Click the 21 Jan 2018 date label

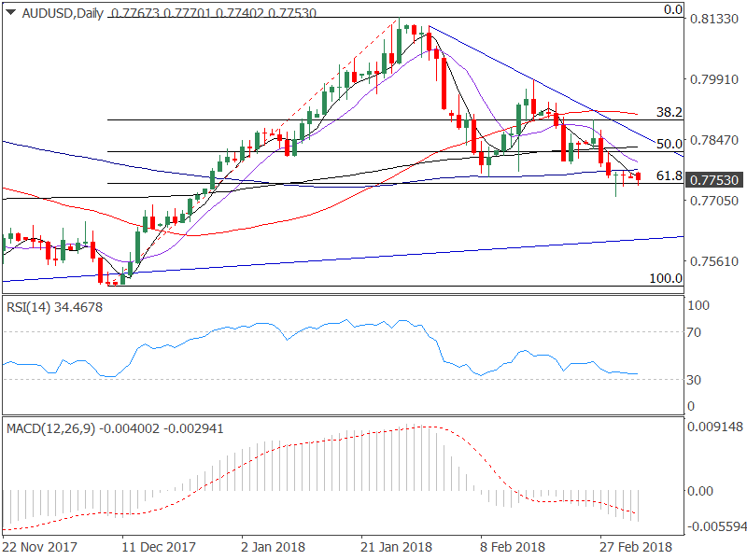(396, 547)
